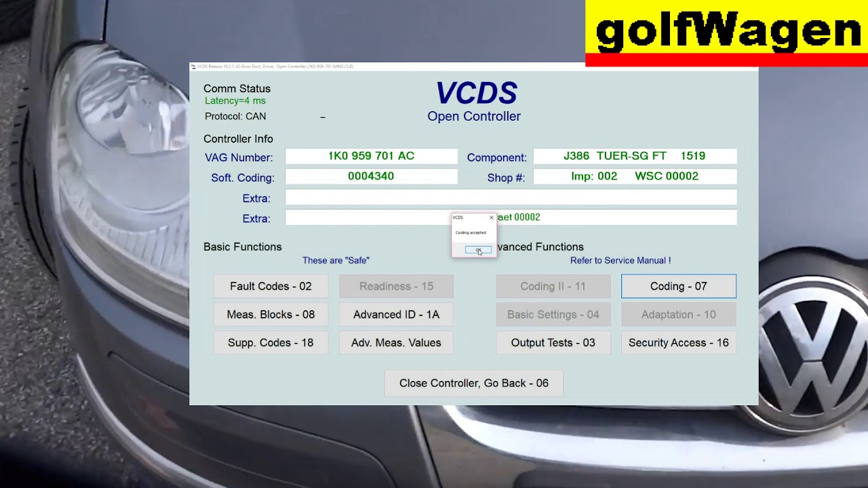Click the Component field J386 TUER-SG FT

point(635,156)
